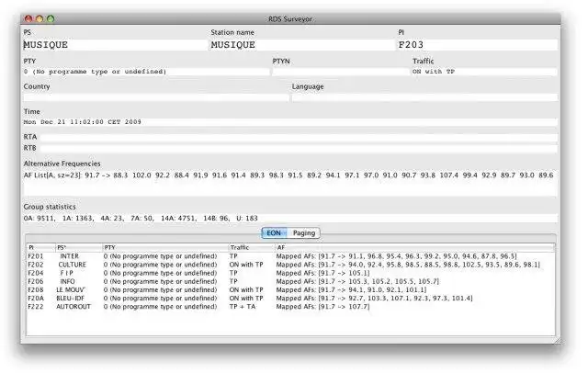Sort by the PI column header

(41, 248)
